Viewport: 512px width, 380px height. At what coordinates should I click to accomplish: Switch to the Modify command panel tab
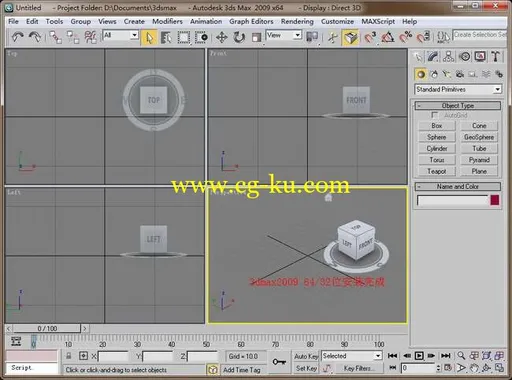pos(433,57)
